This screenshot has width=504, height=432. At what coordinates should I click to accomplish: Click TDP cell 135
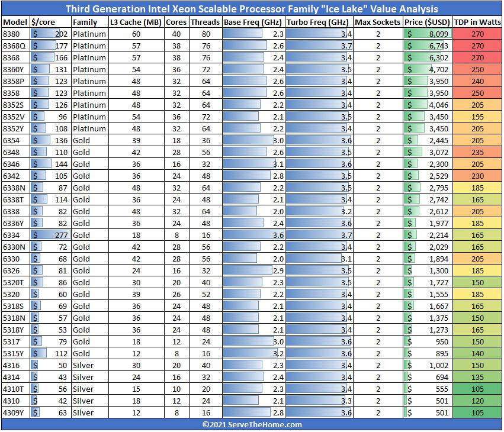[x=477, y=377]
